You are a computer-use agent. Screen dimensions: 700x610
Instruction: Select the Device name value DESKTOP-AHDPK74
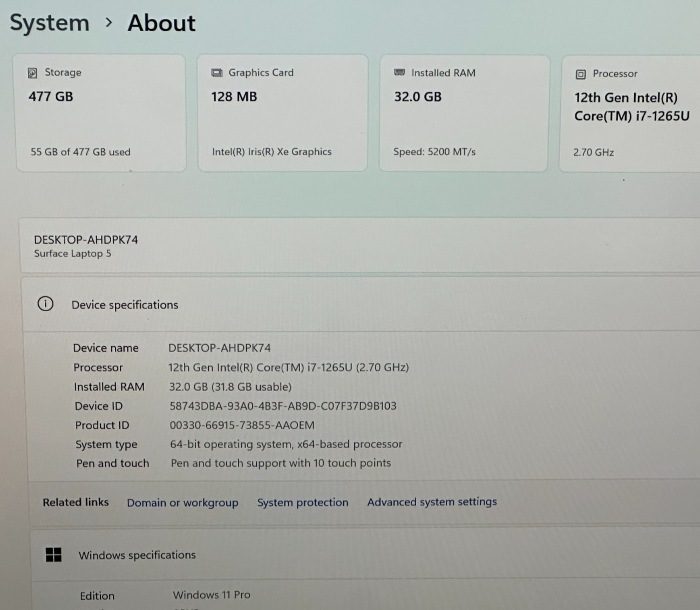[x=220, y=348]
